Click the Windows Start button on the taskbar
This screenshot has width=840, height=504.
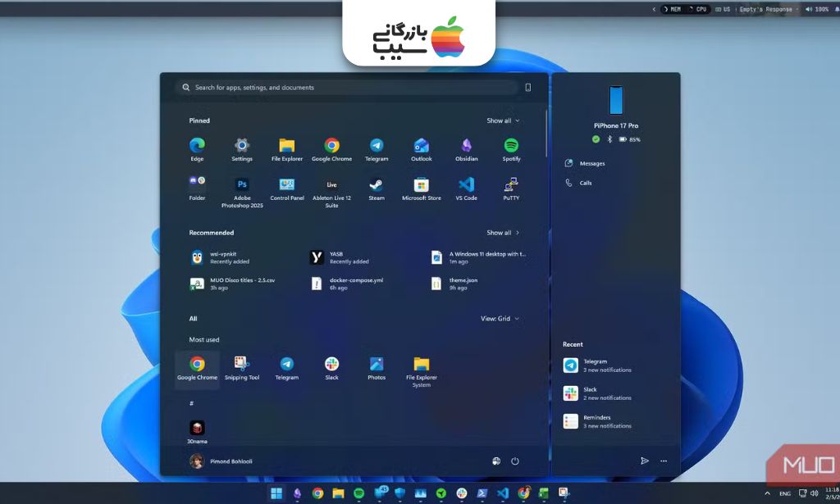(x=276, y=493)
